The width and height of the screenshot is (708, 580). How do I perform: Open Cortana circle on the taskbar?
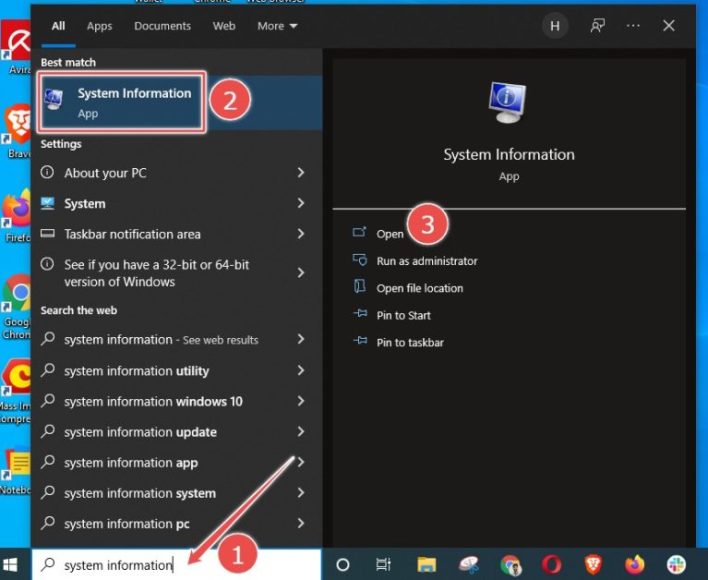[x=343, y=565]
